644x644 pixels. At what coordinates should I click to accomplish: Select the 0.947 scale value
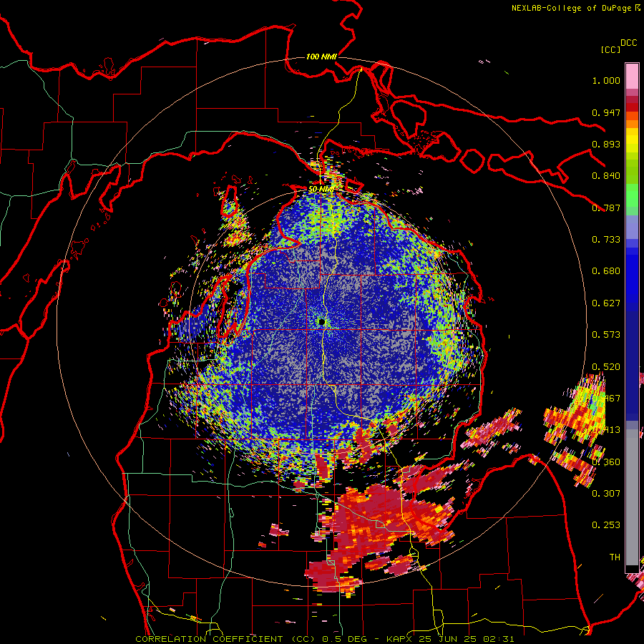pos(606,112)
